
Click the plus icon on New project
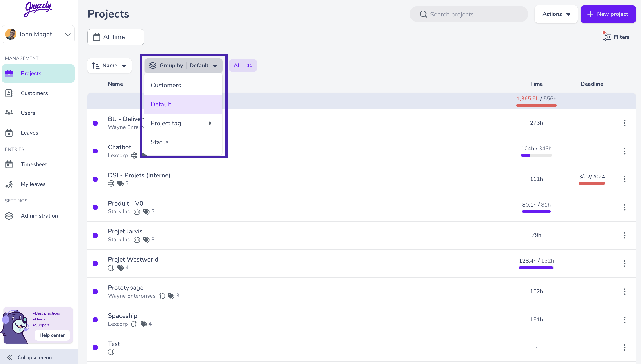[x=590, y=14]
